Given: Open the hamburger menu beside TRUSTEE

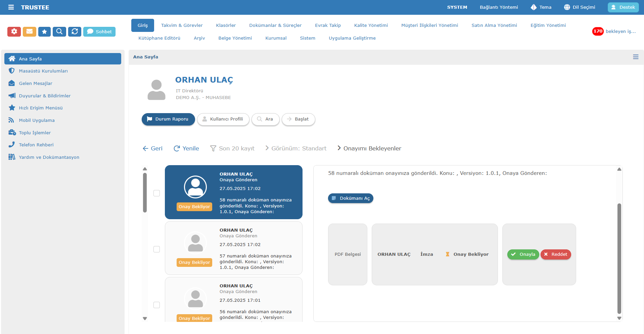Looking at the screenshot, I should tap(11, 7).
